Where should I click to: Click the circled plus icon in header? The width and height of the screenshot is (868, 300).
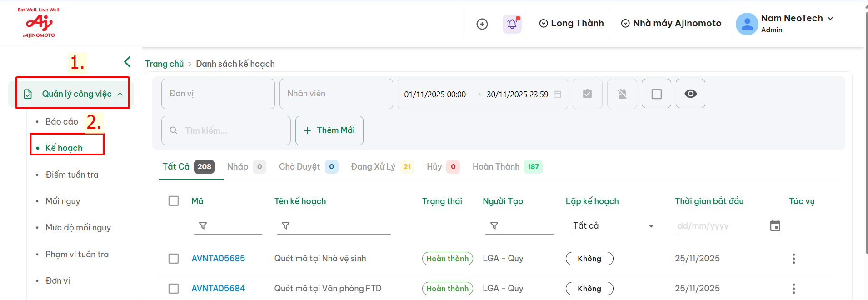tap(482, 24)
